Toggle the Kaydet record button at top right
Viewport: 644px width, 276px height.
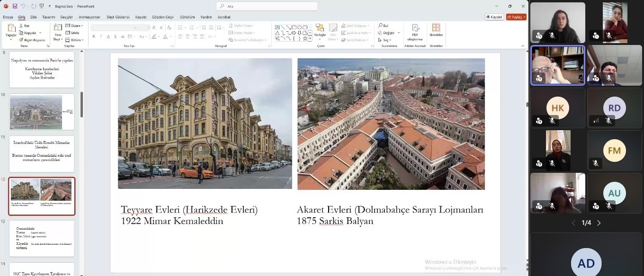click(x=494, y=17)
